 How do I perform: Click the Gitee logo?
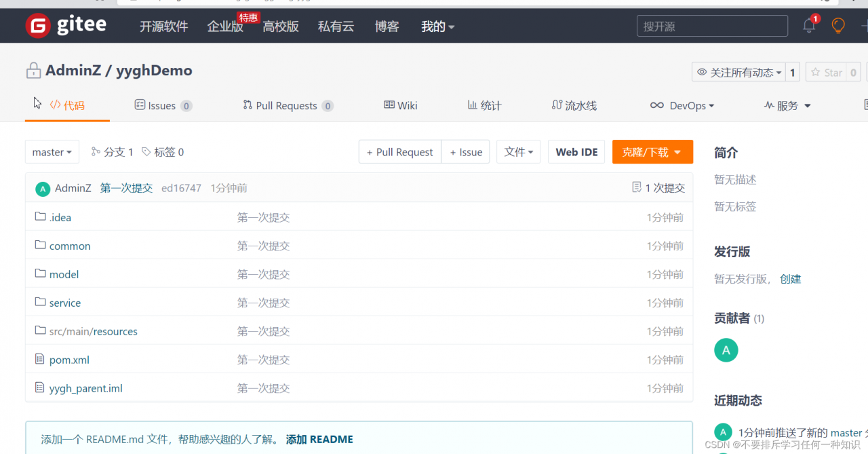[x=66, y=26]
